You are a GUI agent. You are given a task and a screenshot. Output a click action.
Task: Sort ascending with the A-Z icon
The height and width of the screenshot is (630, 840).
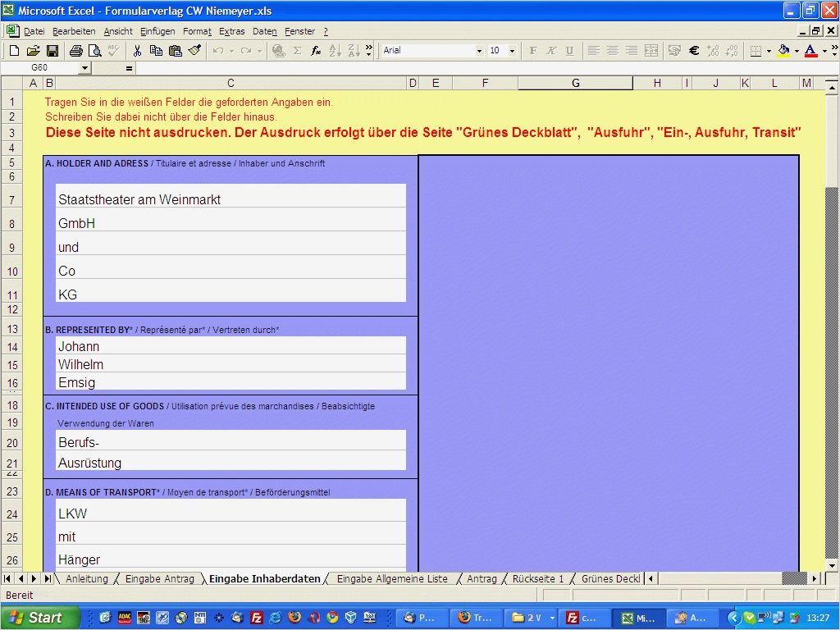click(337, 51)
